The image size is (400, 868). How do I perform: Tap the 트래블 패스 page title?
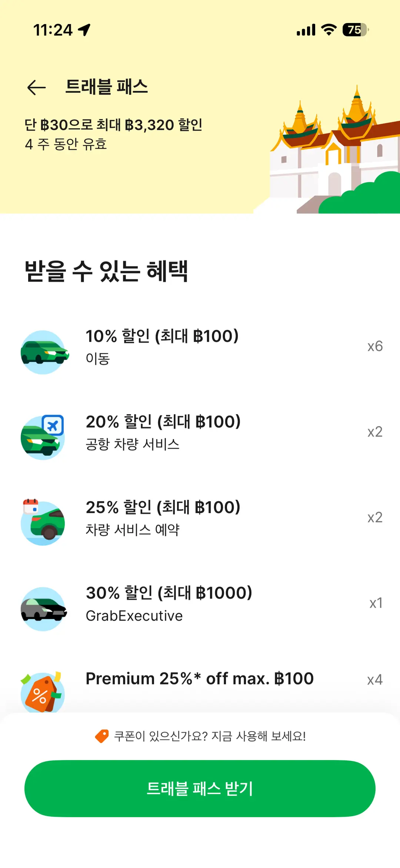coord(107,87)
